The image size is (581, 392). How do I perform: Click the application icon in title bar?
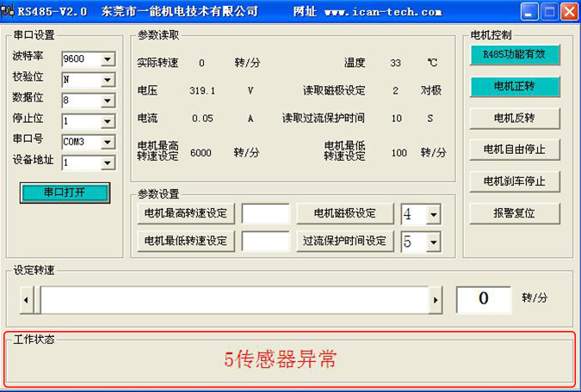coord(8,11)
